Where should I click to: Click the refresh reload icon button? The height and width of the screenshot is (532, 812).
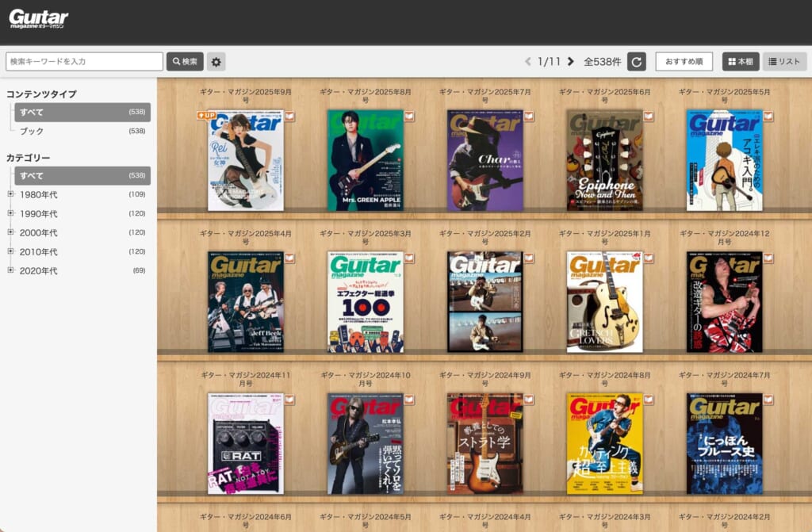pos(636,62)
